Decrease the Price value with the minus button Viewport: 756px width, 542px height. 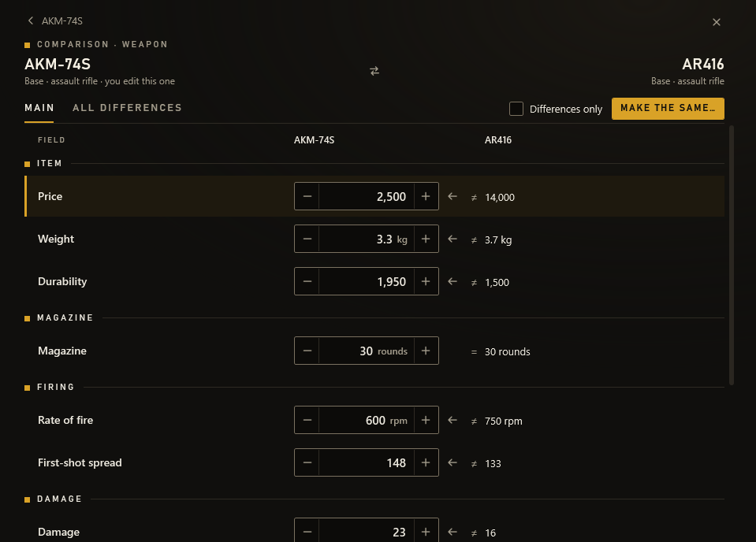[x=307, y=196]
